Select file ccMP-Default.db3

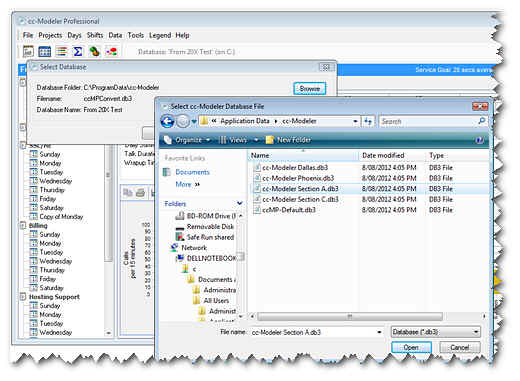289,210
